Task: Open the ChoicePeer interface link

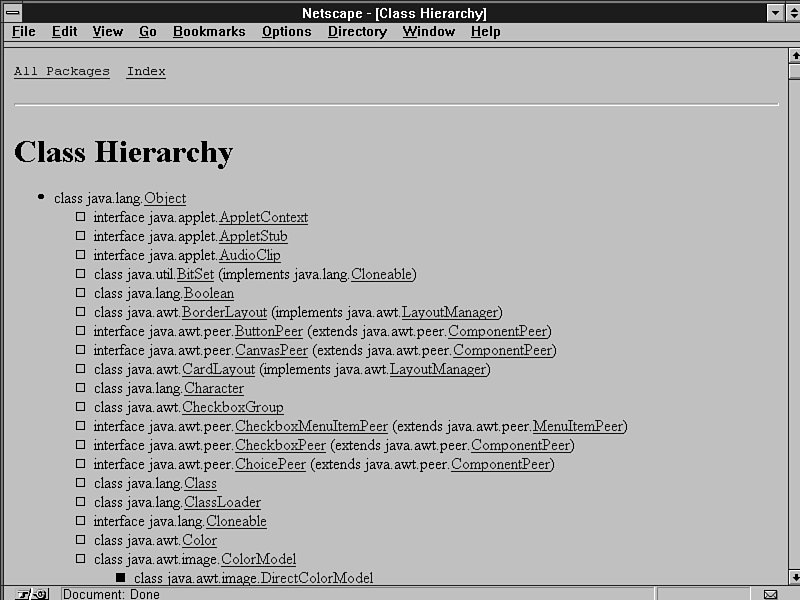Action: pyautogui.click(x=270, y=464)
